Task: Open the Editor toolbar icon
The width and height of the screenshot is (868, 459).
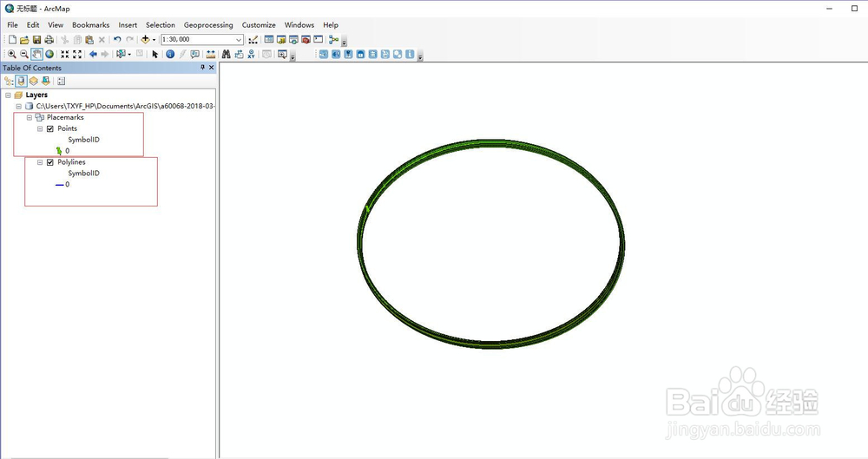Action: pyautogui.click(x=253, y=40)
